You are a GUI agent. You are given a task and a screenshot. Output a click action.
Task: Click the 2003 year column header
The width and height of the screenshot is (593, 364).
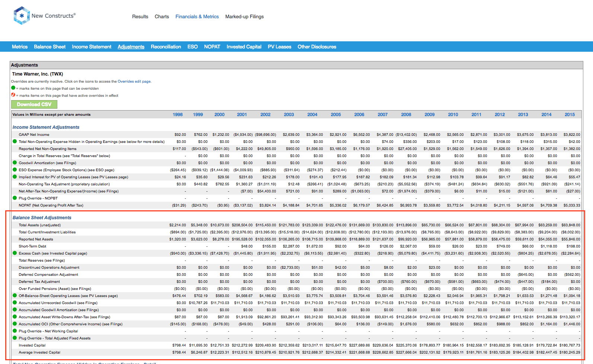click(x=289, y=115)
